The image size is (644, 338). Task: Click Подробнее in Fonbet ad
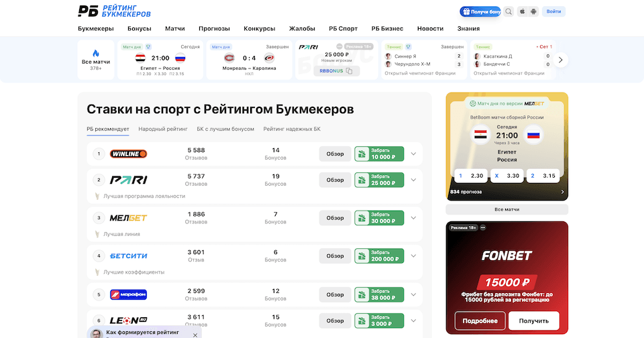pos(480,321)
